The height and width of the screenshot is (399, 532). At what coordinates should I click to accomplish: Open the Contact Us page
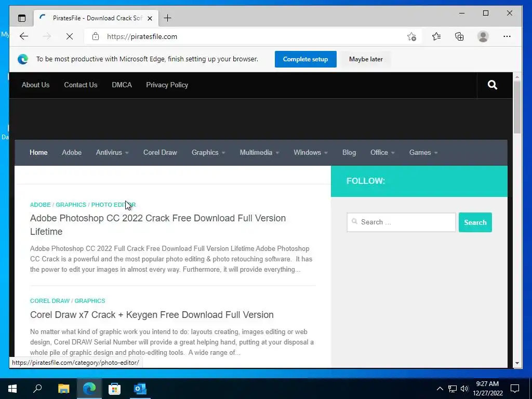(81, 85)
